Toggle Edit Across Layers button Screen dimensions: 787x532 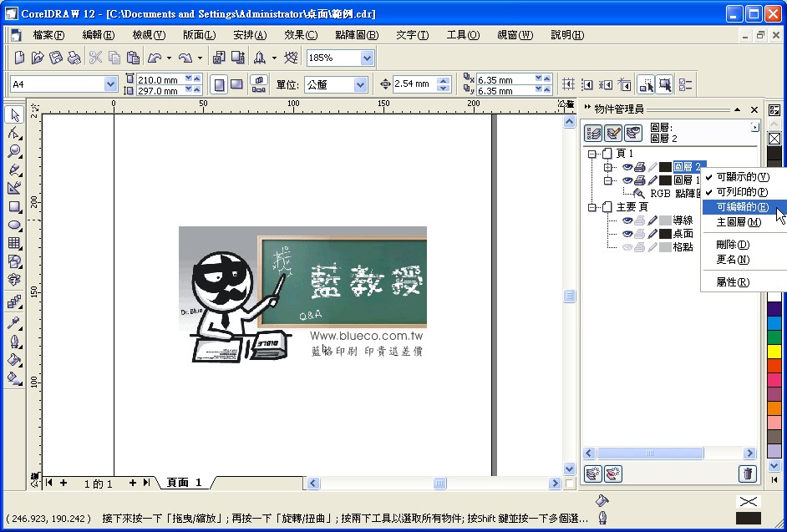(x=613, y=133)
